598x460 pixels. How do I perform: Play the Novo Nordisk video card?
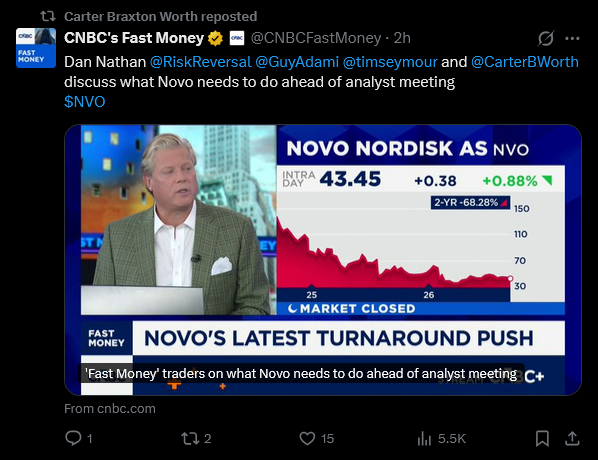323,260
